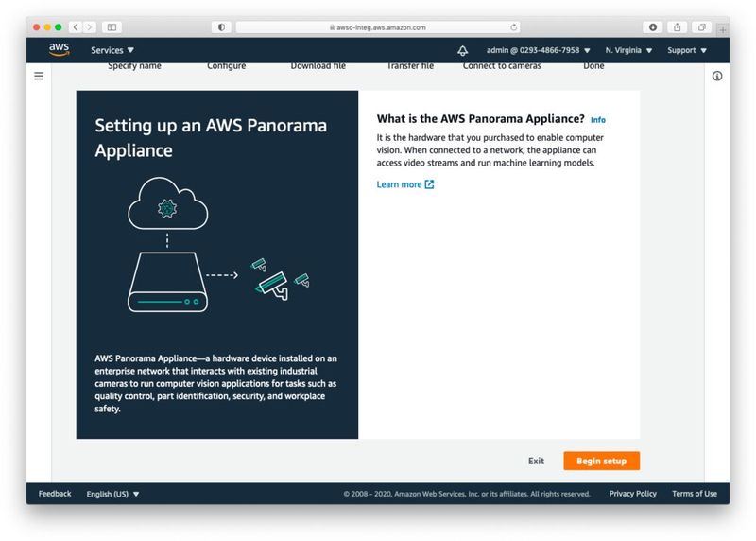This screenshot has width=756, height=541.
Task: Select the Done step
Action: [x=593, y=65]
